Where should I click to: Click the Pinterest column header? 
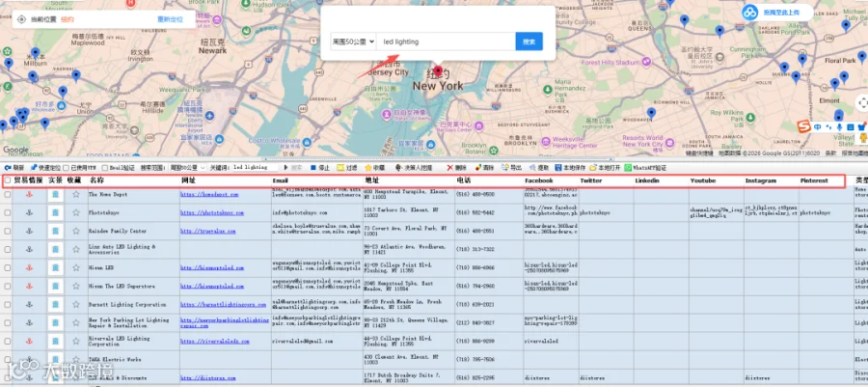pos(814,180)
